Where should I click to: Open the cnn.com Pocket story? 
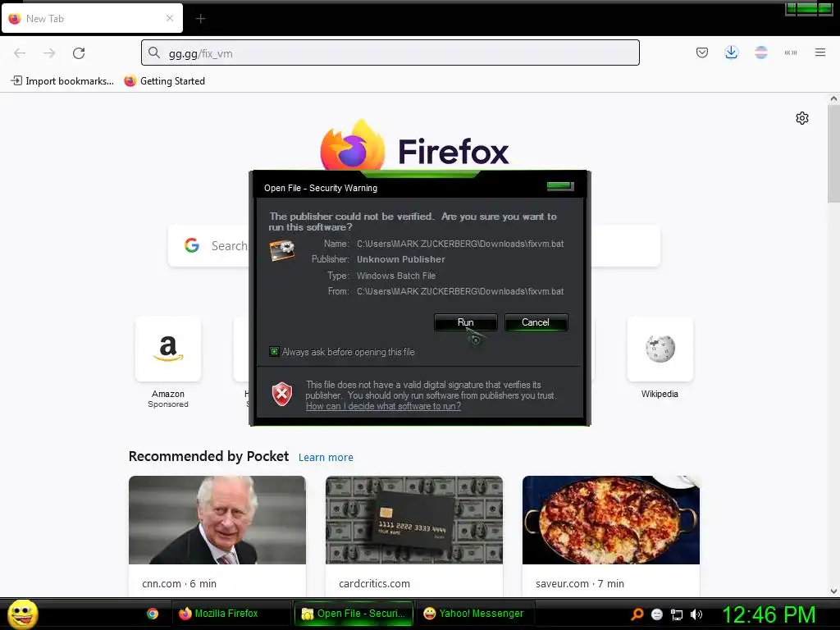(x=217, y=536)
